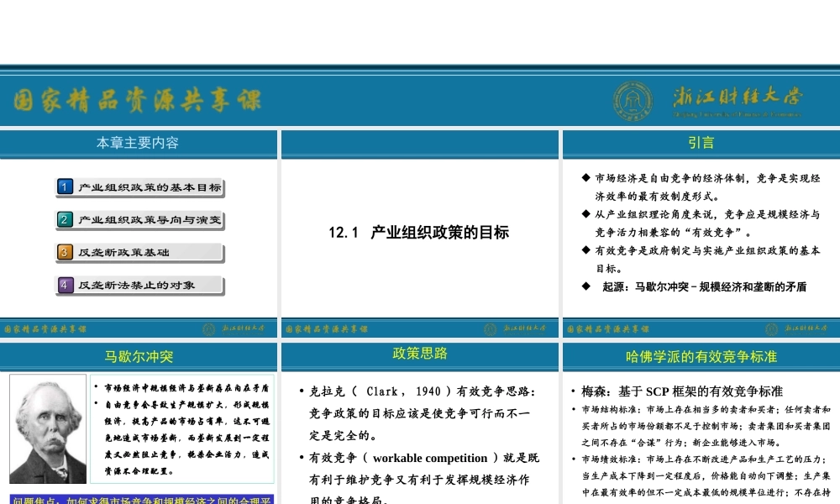Image resolution: width=840 pixels, height=504 pixels.
Task: Click the Alfred Marshall portrait thumbnail
Action: coord(48,428)
